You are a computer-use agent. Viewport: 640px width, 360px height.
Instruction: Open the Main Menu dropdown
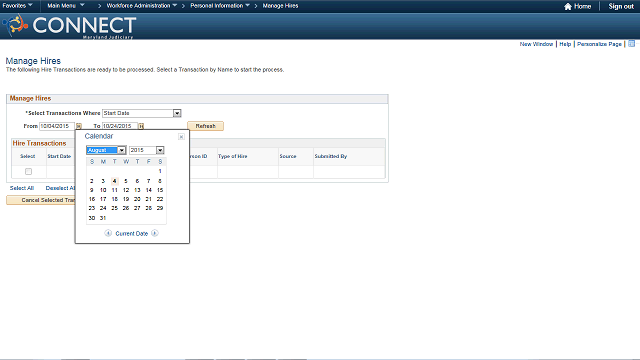point(66,6)
